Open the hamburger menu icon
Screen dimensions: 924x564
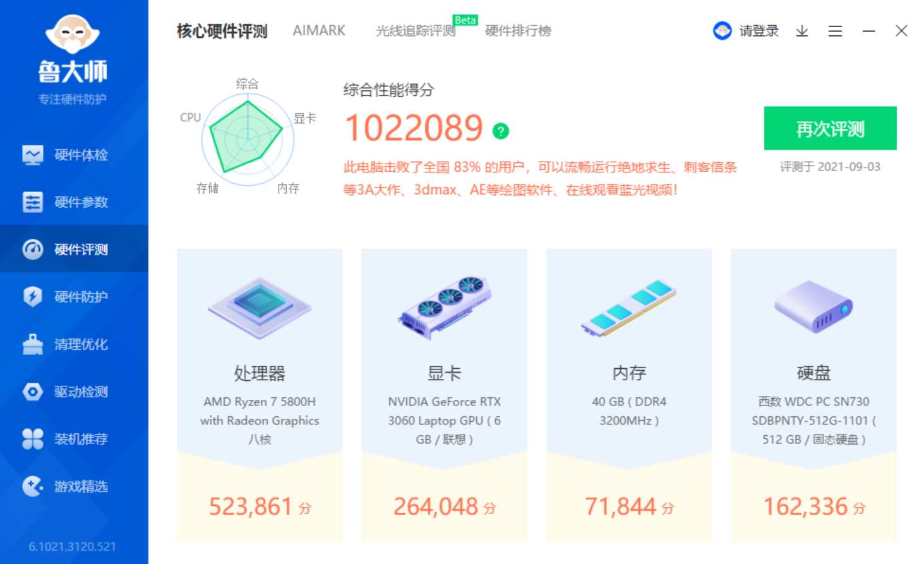point(835,31)
